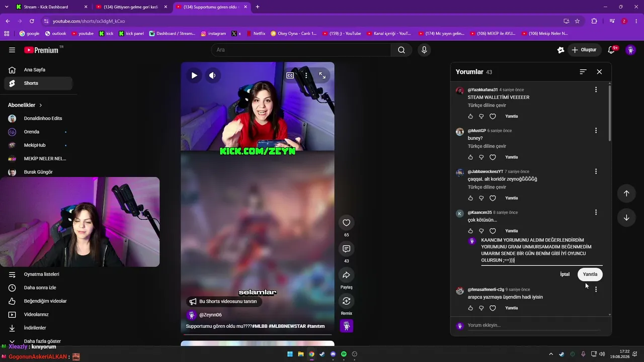Show hidden system tray icons
Screen dimensions: 644x362
pyautogui.click(x=550, y=354)
